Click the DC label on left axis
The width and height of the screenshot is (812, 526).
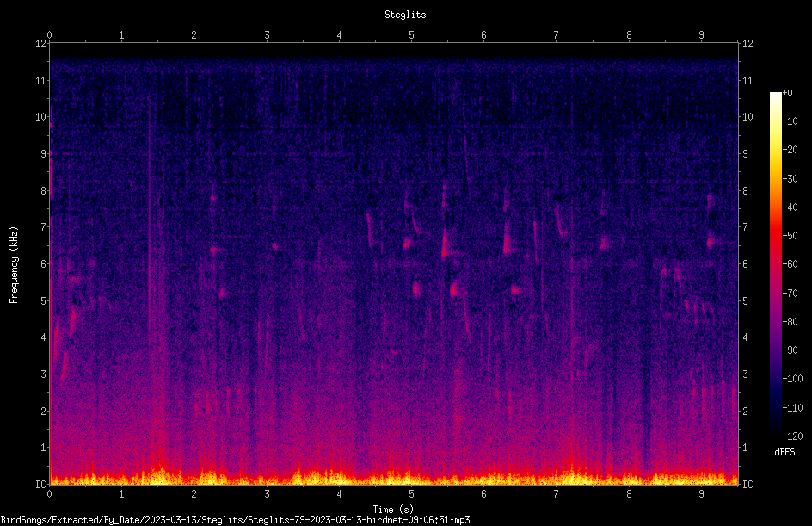click(x=40, y=484)
